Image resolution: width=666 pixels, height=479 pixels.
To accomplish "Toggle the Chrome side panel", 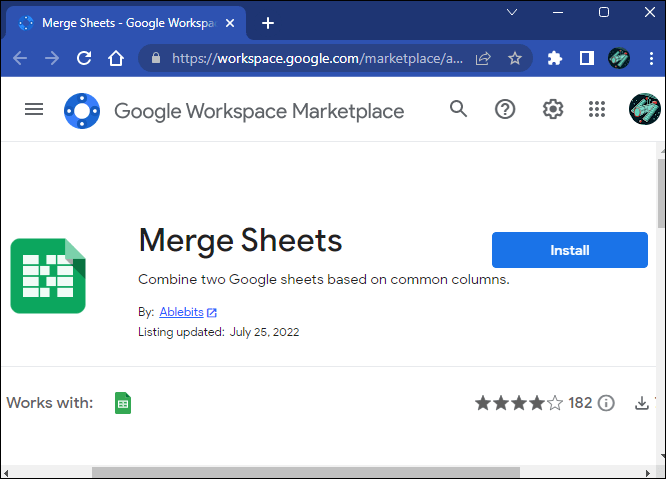I will tap(587, 58).
